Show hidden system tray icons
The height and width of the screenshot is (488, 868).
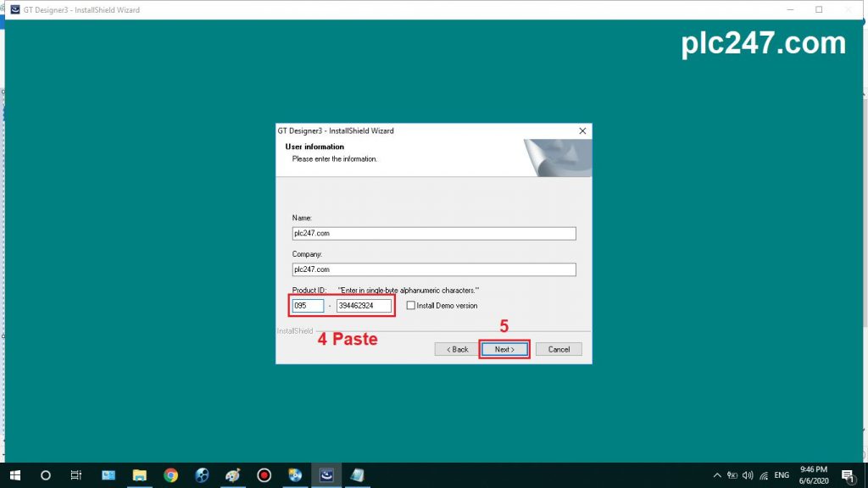coord(717,475)
